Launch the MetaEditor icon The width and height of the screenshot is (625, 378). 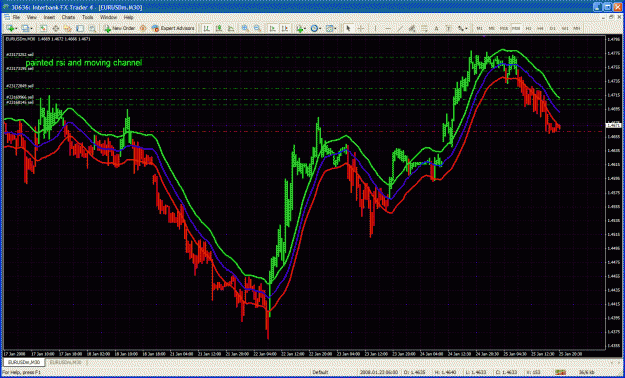click(x=143, y=28)
